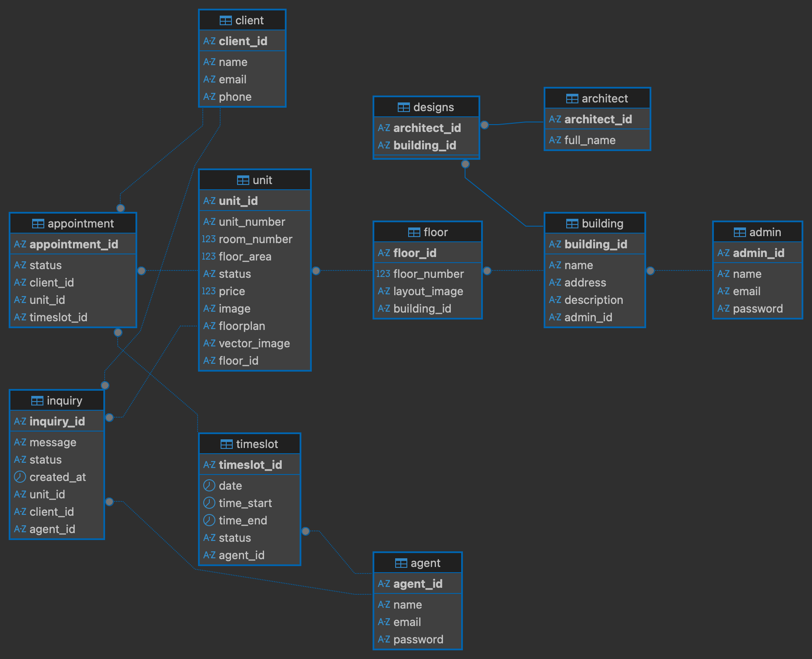This screenshot has width=812, height=659.
Task: Click the clock icon next to created_at
Action: pos(20,477)
